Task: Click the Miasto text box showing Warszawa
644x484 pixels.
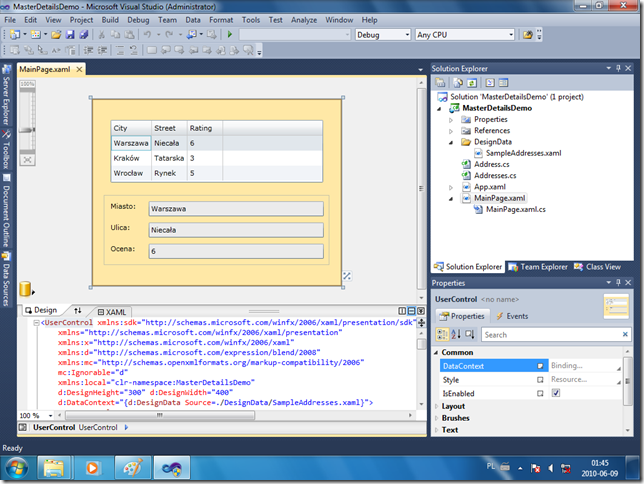Action: coord(236,209)
